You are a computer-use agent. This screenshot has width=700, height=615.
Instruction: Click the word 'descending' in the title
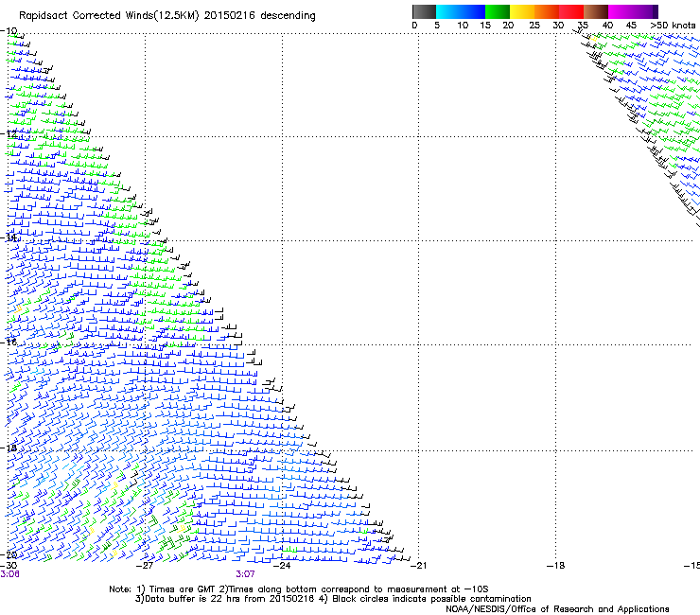point(288,16)
